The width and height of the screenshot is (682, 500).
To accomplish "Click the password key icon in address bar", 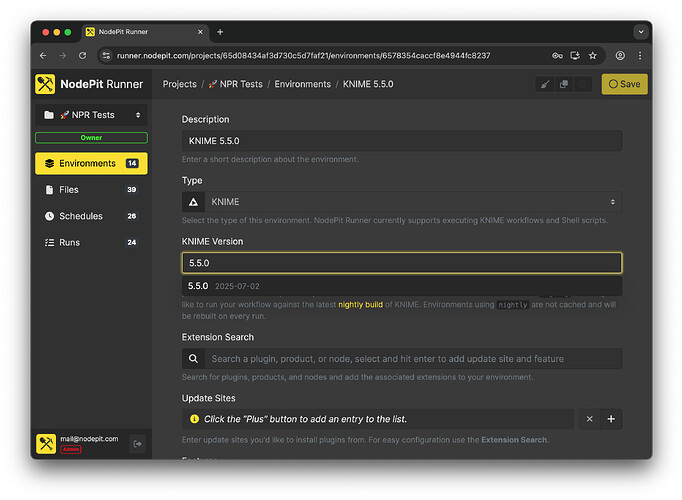I will click(x=557, y=56).
